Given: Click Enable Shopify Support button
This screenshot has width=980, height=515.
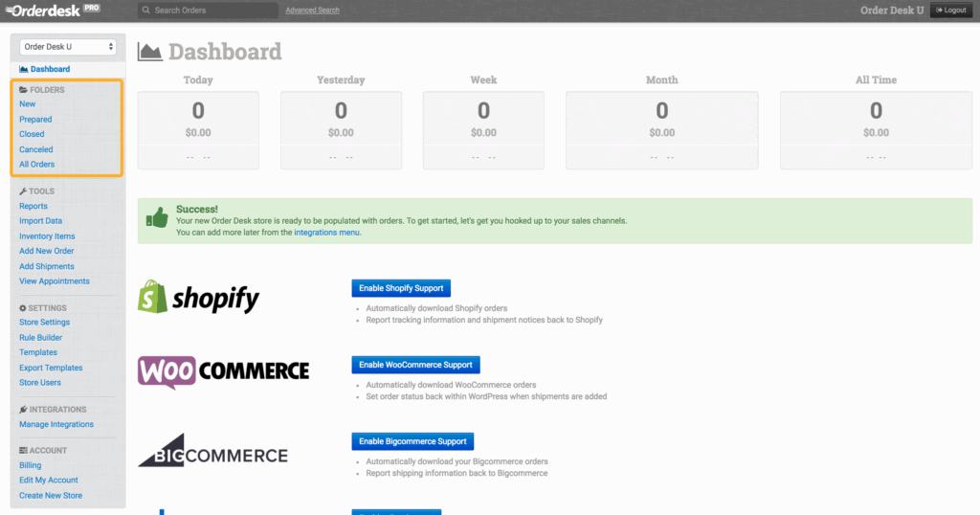Looking at the screenshot, I should point(400,288).
